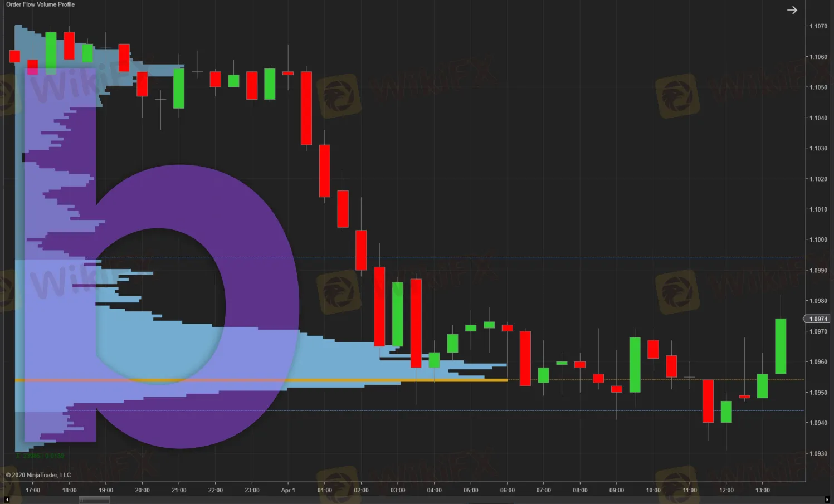The width and height of the screenshot is (834, 504).
Task: Click the green volume total text below profile
Action: click(x=40, y=456)
